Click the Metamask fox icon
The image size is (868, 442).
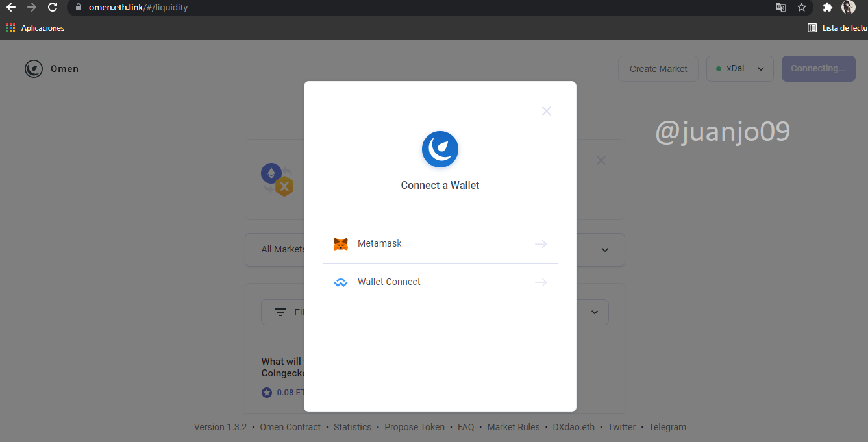[341, 244]
